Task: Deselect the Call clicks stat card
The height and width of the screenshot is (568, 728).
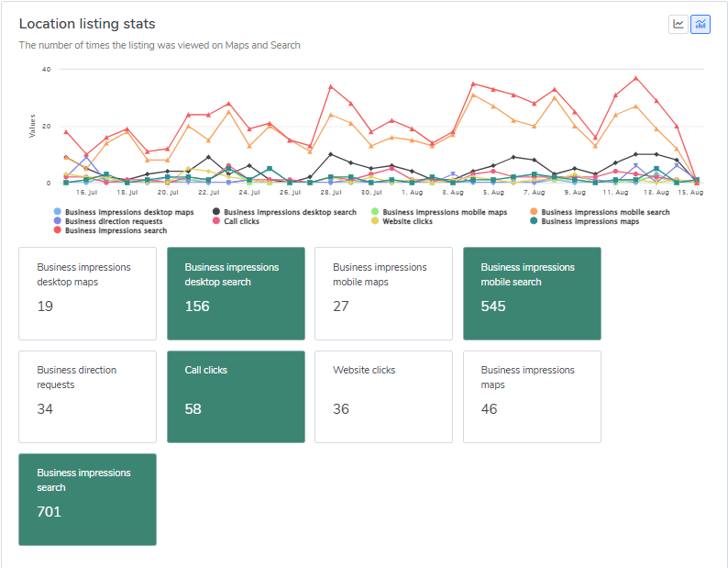Action: [236, 396]
